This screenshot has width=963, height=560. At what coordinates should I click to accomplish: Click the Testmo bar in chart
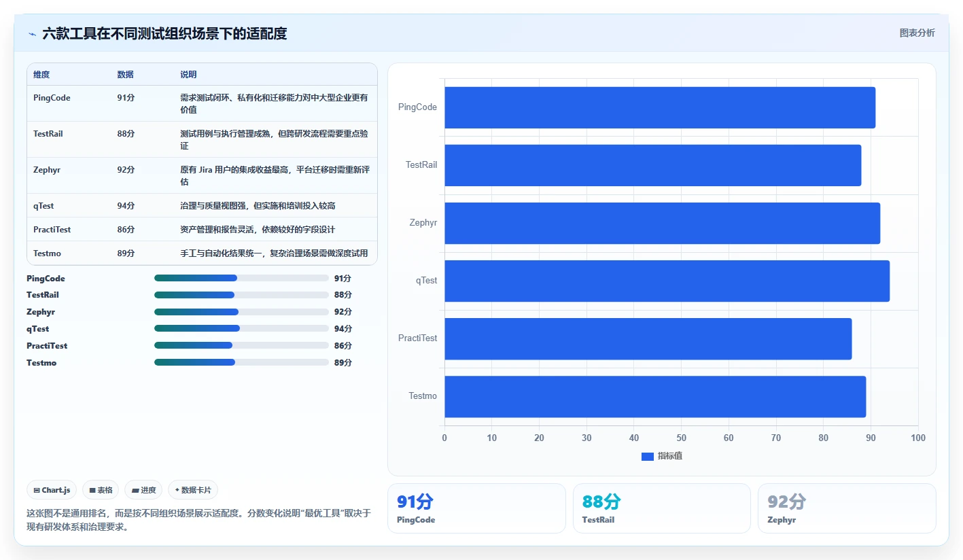(x=655, y=396)
